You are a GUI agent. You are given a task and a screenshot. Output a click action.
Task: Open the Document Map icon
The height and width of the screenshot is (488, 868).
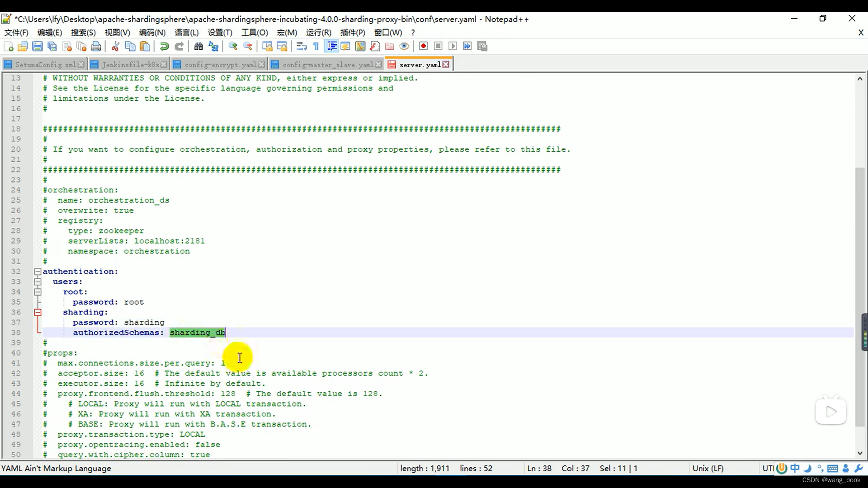(x=360, y=46)
